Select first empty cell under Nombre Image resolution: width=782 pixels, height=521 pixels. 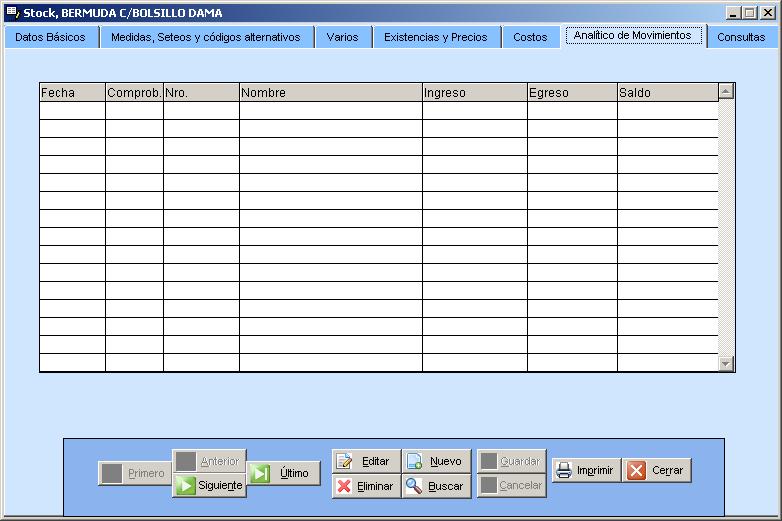coord(330,111)
